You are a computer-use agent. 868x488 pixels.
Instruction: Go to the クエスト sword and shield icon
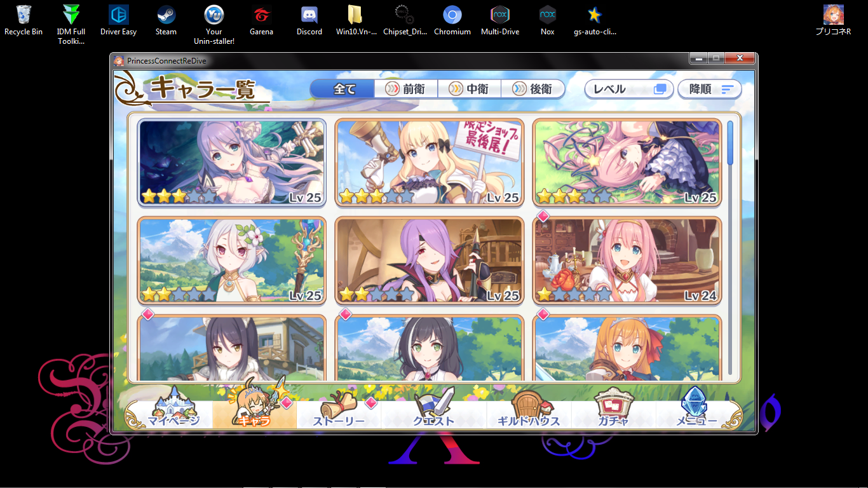click(434, 408)
